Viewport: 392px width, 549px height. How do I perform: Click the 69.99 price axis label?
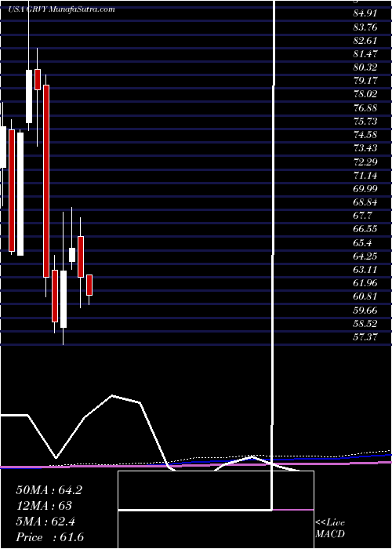pyautogui.click(x=365, y=189)
